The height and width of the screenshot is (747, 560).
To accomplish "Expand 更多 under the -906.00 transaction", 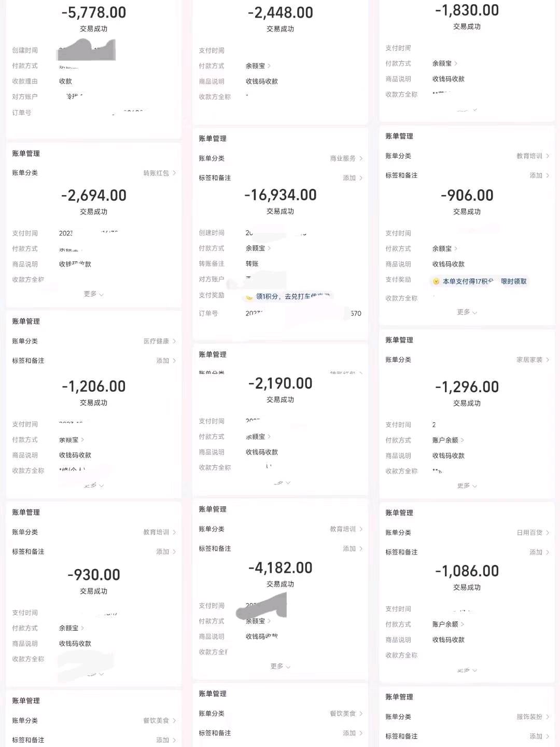I will click(x=467, y=312).
